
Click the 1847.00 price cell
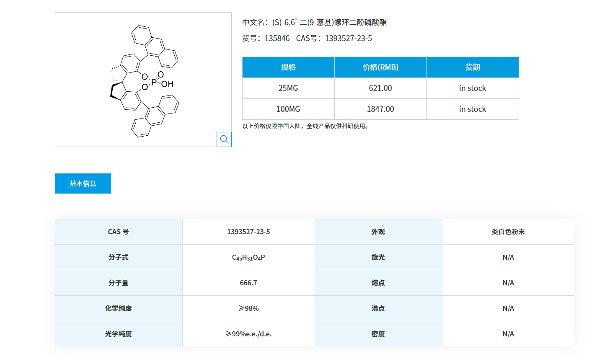[x=380, y=109]
